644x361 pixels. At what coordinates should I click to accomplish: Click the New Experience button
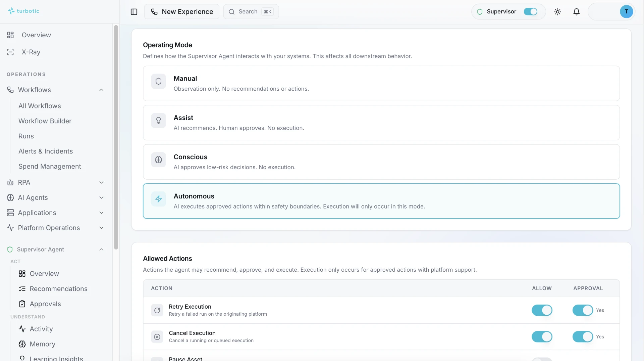point(182,12)
